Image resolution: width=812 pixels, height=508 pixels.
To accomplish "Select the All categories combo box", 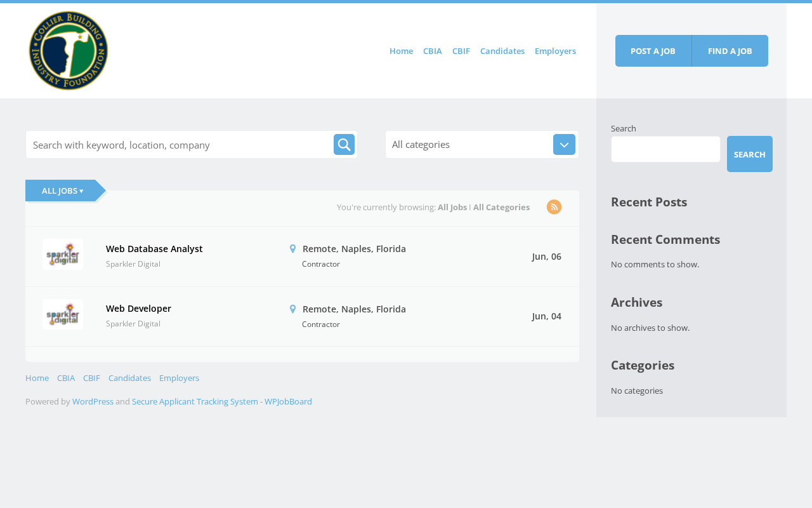I will 482,145.
